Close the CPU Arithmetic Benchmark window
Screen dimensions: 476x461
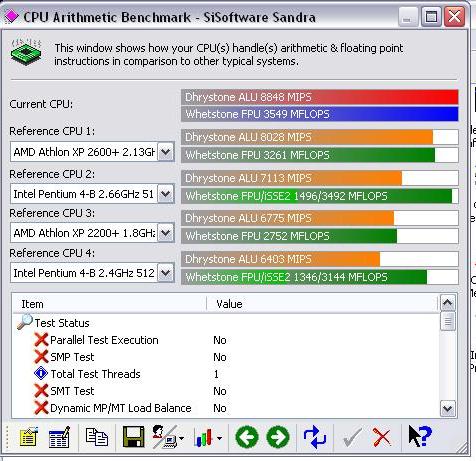tap(454, 16)
